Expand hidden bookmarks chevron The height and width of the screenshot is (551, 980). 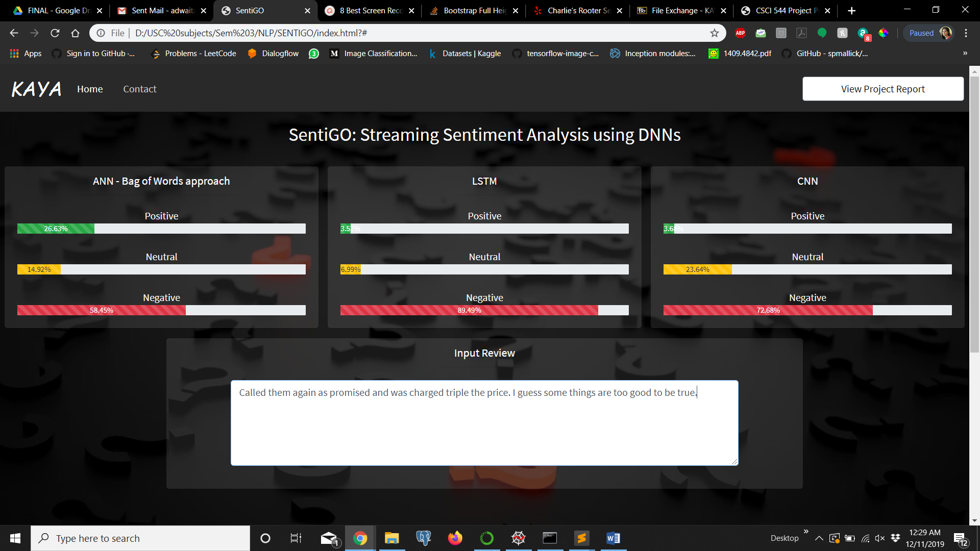click(x=965, y=54)
